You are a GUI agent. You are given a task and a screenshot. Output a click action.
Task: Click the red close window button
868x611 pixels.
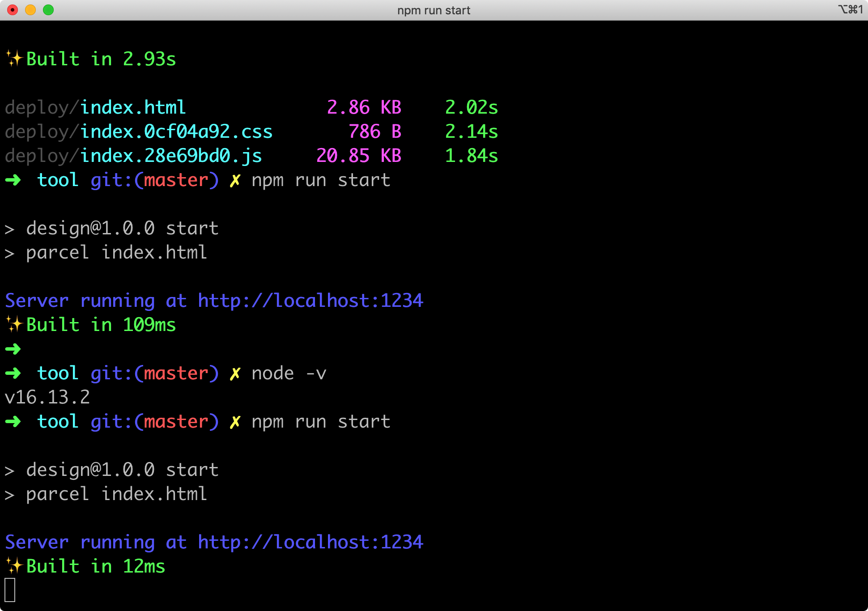pos(13,10)
